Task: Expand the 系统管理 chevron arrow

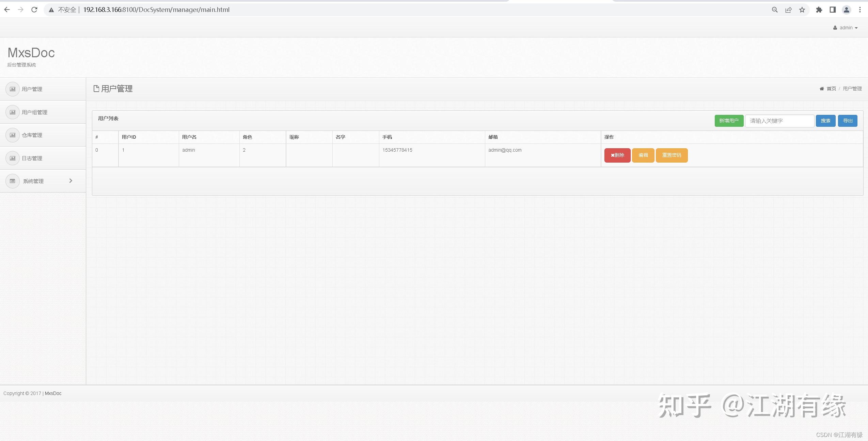Action: click(x=71, y=181)
